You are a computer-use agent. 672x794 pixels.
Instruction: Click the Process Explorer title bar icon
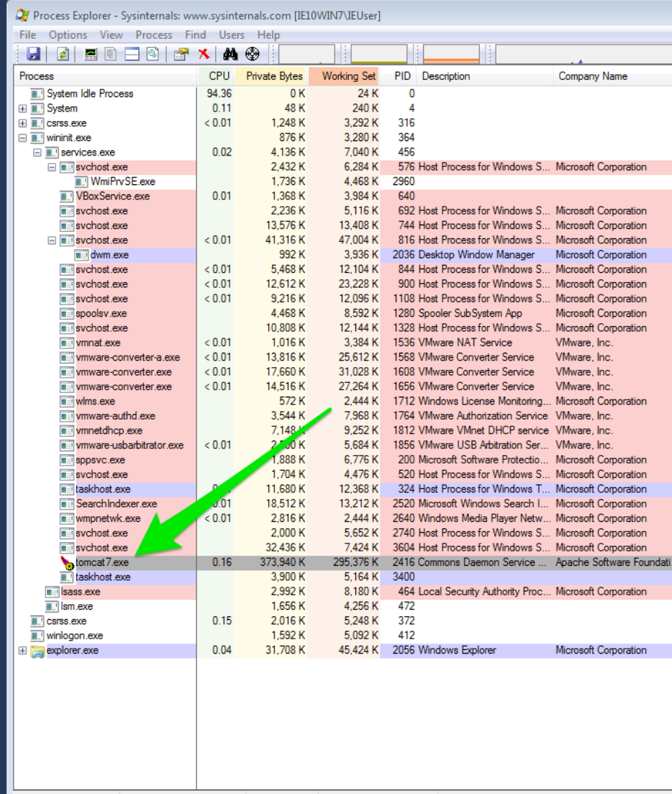22,15
